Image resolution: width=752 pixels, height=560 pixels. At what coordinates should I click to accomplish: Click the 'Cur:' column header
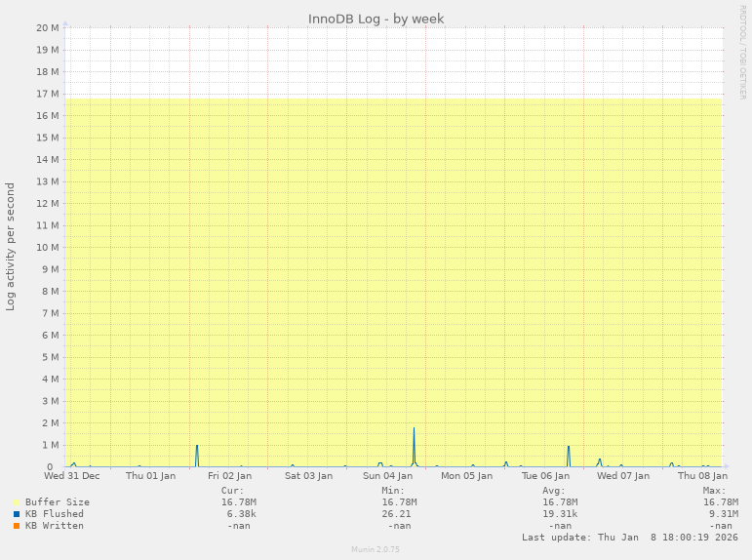pos(232,491)
